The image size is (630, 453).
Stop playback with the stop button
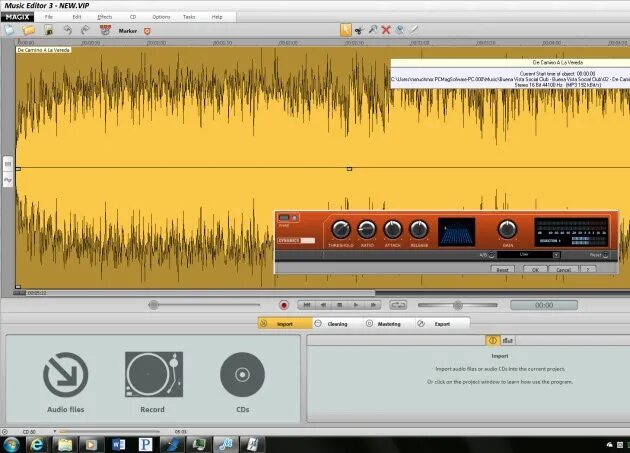tap(340, 305)
